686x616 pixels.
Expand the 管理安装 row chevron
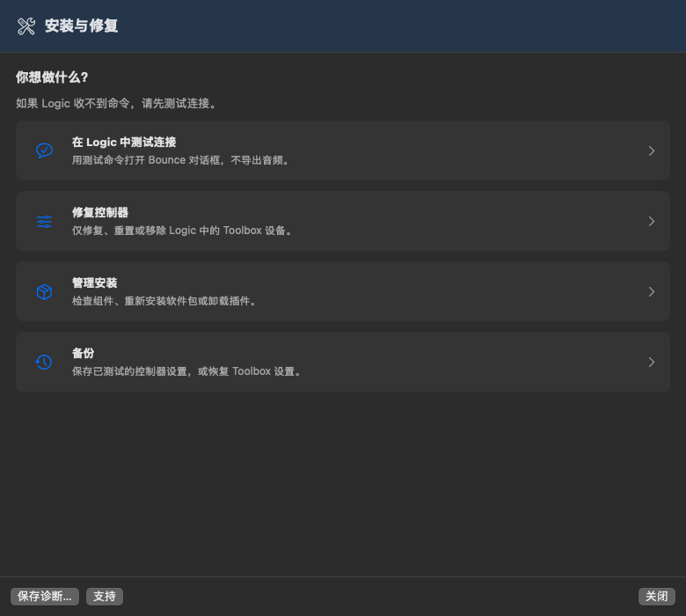click(652, 292)
